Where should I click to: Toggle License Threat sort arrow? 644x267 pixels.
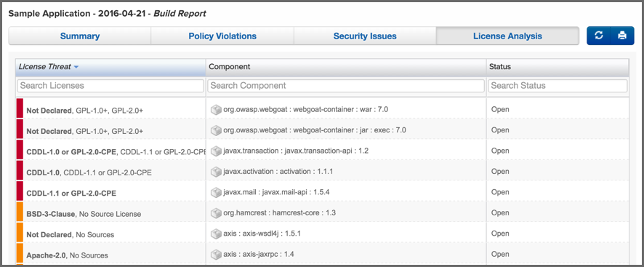(x=76, y=67)
